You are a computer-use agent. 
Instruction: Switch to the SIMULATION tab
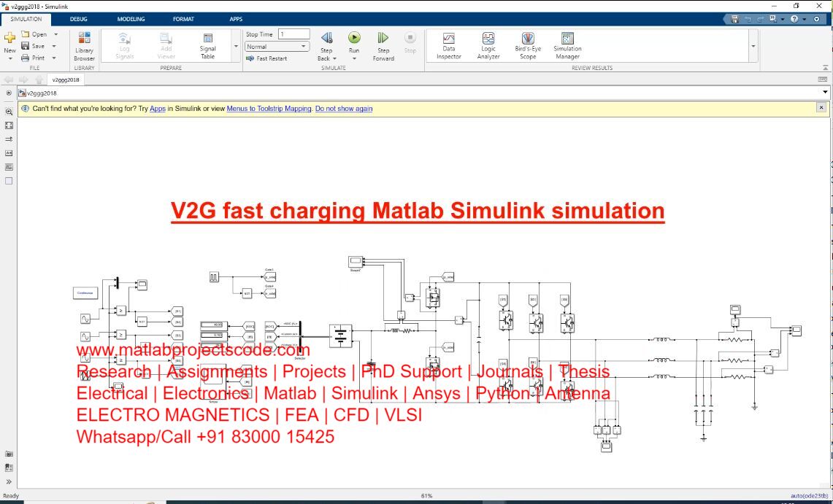(26, 19)
